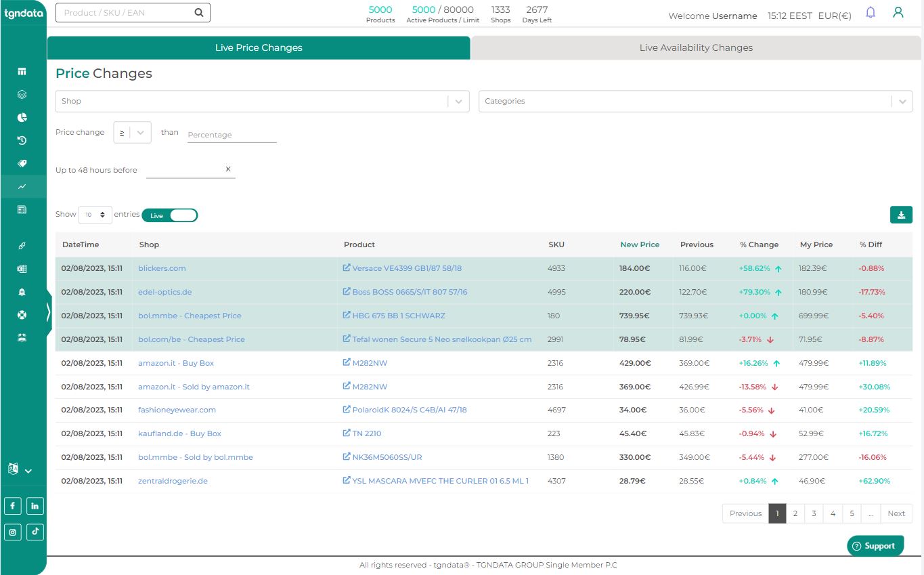Open fashioneyewear.com shop link
This screenshot has width=924, height=575.
(x=177, y=410)
